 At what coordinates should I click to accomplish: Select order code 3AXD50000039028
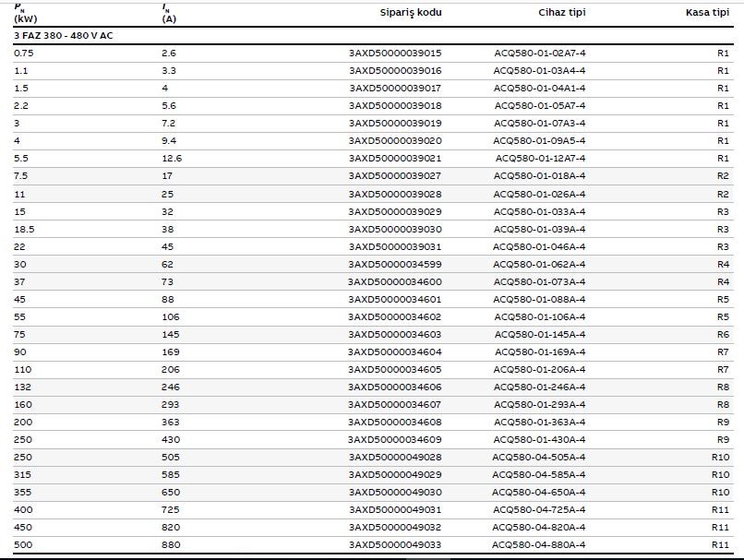[x=395, y=195]
